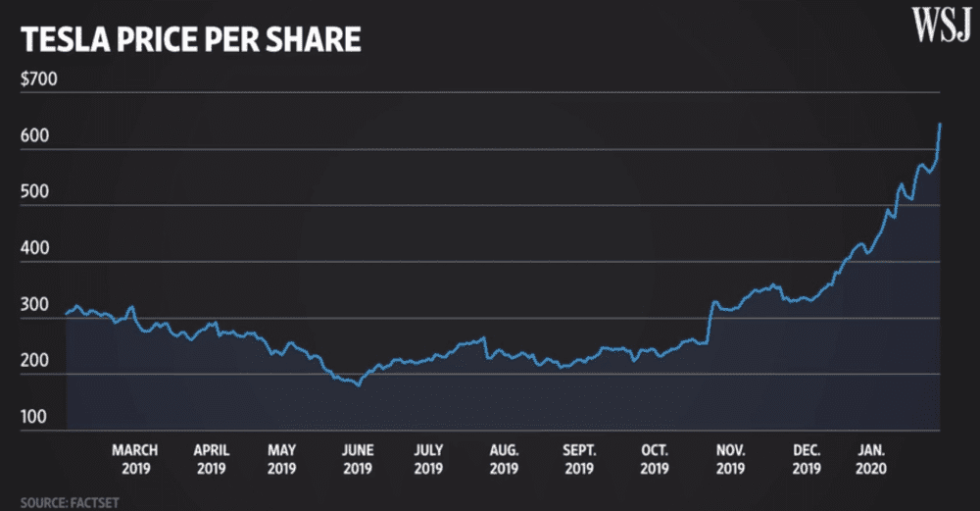Click the 500 axis label
This screenshot has height=511, width=980.
coord(34,191)
